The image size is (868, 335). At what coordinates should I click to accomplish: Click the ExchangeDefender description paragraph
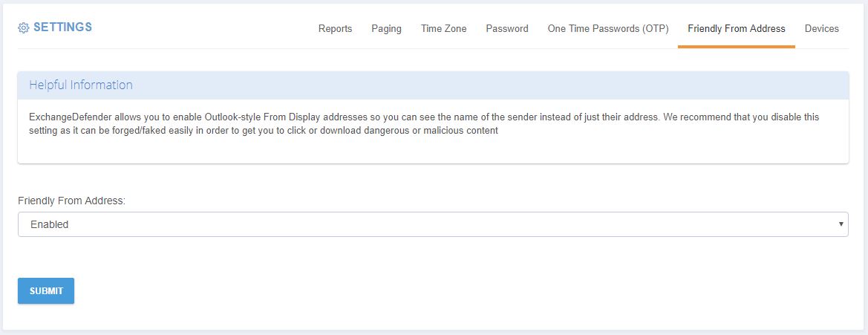pos(424,124)
